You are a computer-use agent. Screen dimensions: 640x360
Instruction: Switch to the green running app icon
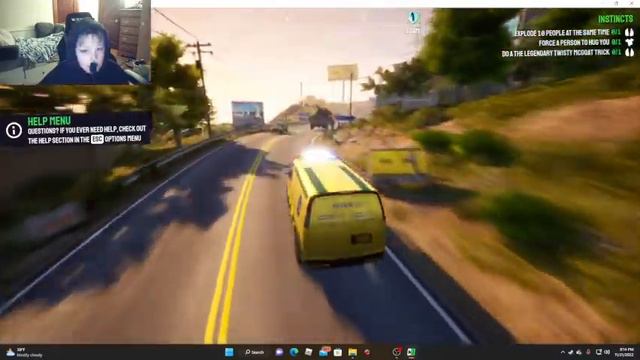click(x=411, y=352)
